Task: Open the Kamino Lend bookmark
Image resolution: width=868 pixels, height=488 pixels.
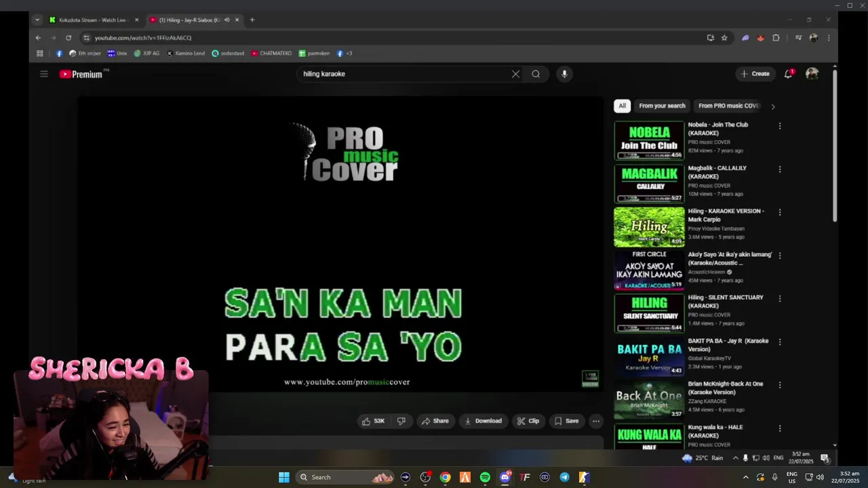Action: 186,54
